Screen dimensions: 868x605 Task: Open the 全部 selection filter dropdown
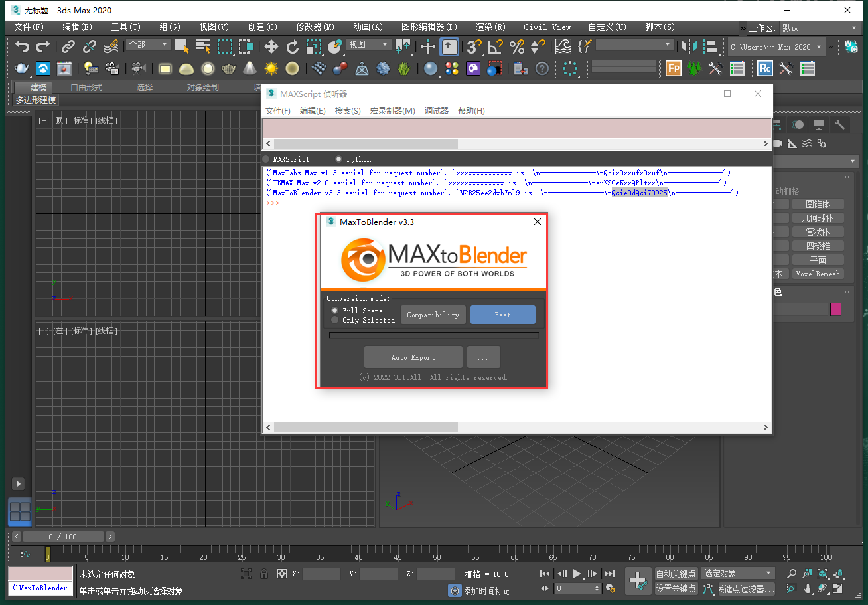click(x=148, y=44)
